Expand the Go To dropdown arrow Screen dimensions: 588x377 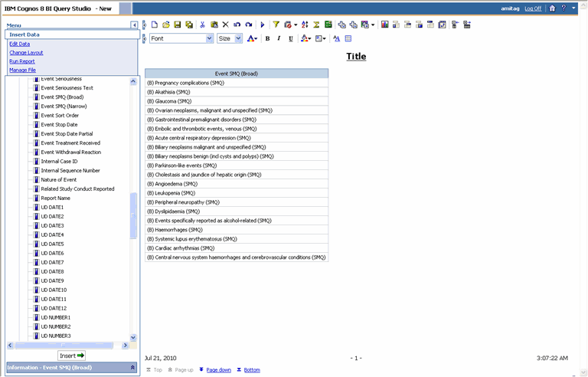373,25
